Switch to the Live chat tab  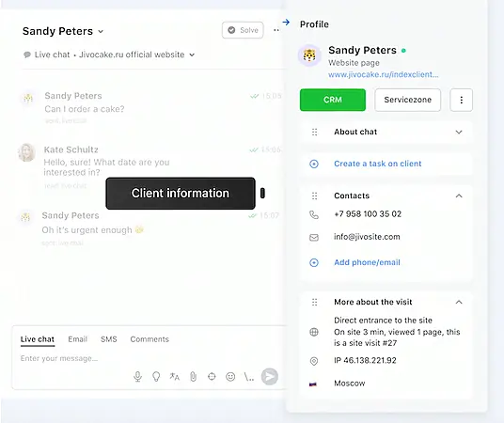tap(38, 339)
